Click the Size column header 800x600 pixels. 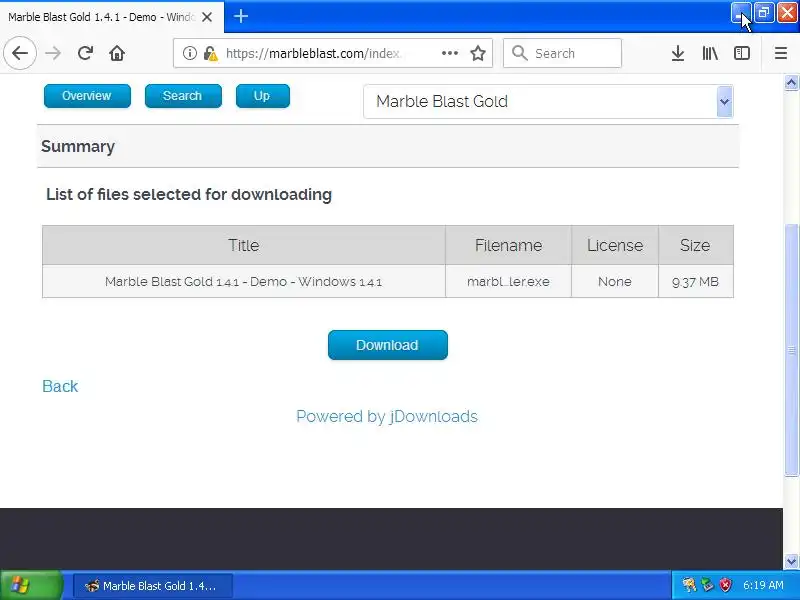695,245
